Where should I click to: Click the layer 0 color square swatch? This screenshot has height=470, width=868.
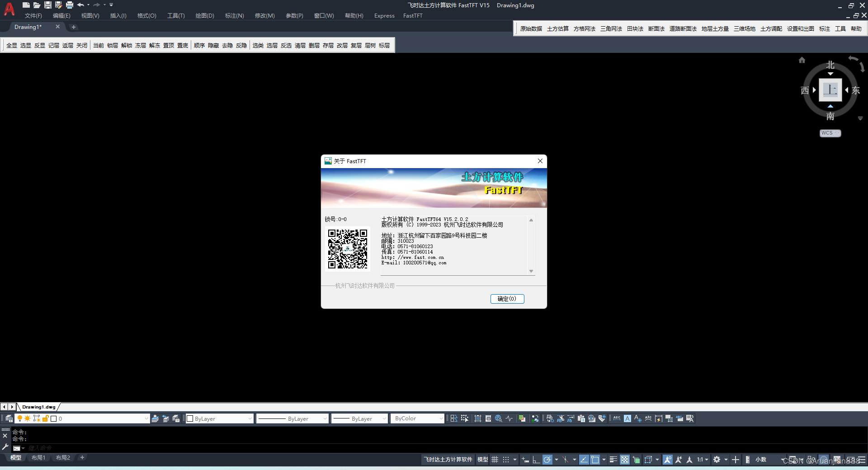(54, 418)
